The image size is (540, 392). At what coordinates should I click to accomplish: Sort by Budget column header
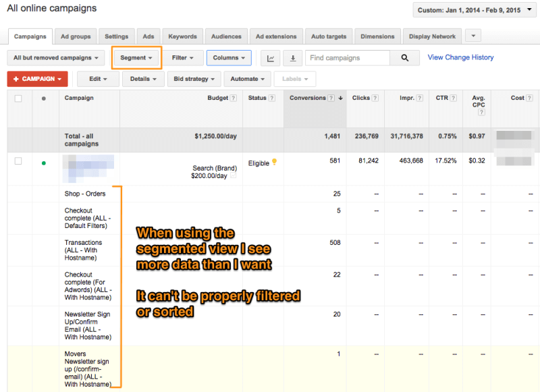tap(217, 98)
